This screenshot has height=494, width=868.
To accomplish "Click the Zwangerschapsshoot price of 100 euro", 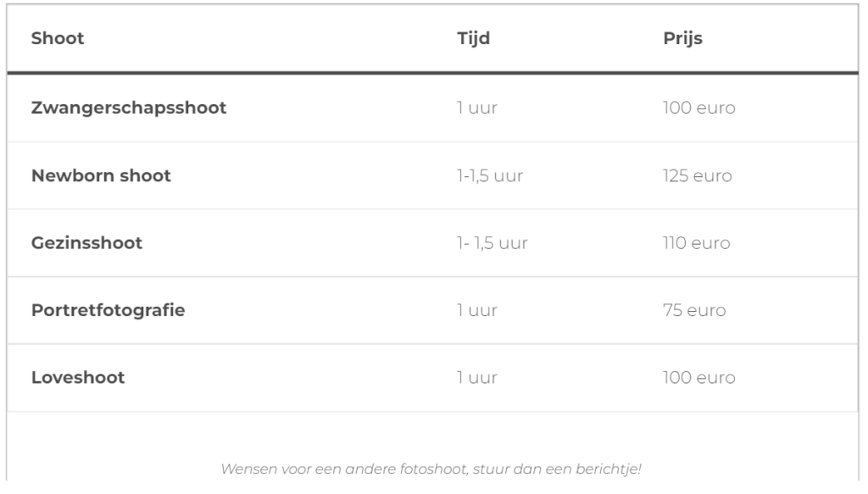I will [698, 108].
